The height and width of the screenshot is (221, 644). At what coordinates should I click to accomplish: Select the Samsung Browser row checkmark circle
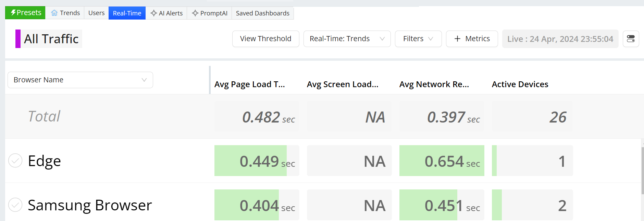coord(15,205)
